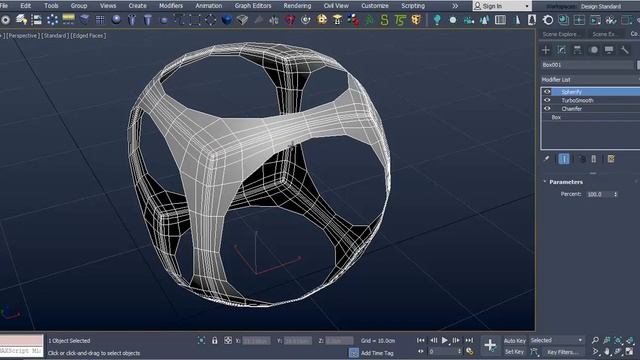Image resolution: width=640 pixels, height=360 pixels.
Task: Click the Percent value field
Action: 599,194
